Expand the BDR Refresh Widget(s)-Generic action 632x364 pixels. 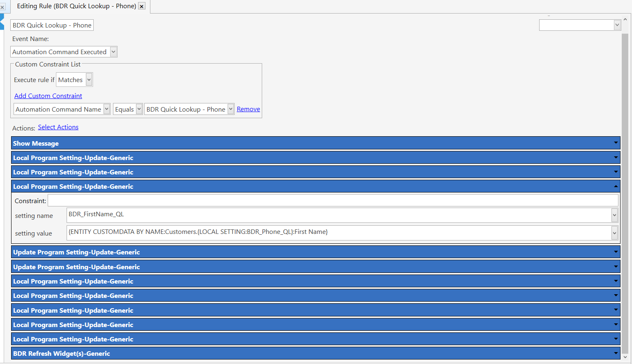615,353
